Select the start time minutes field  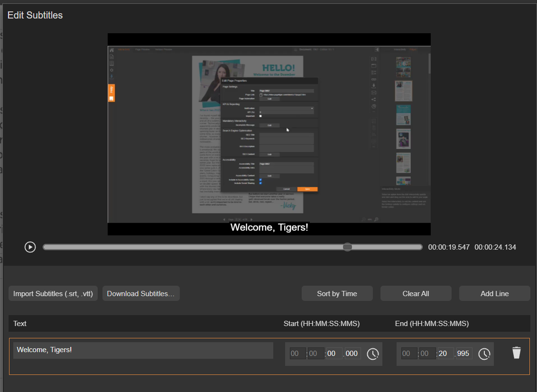(x=315, y=354)
